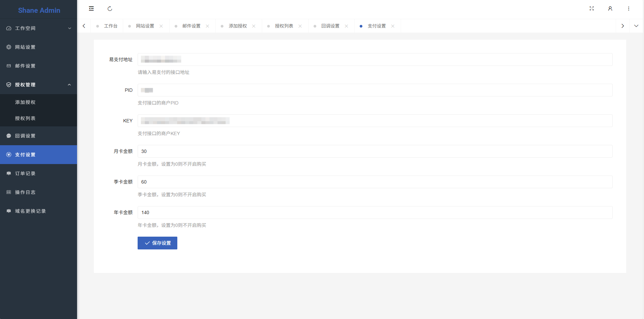Click the refresh page icon

pos(110,9)
